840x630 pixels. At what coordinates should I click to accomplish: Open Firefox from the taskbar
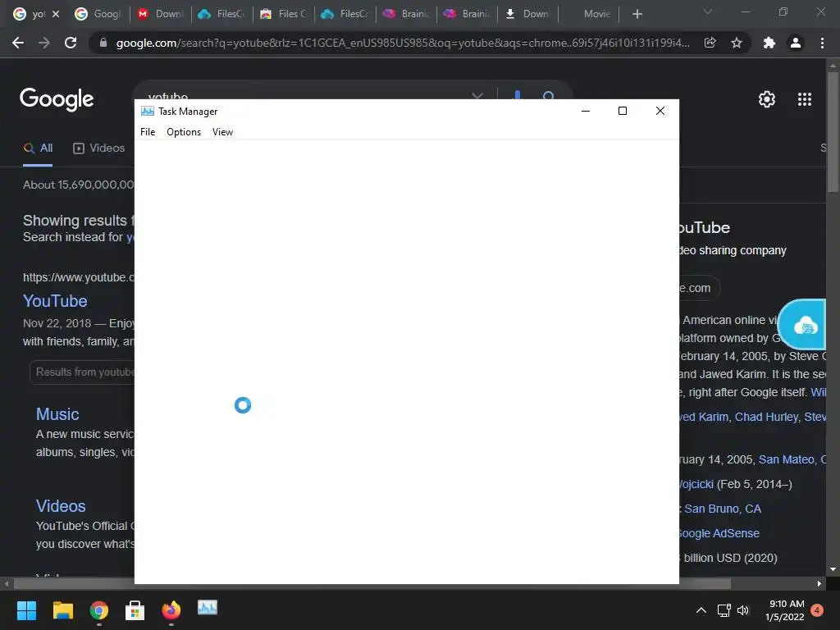coord(171,610)
